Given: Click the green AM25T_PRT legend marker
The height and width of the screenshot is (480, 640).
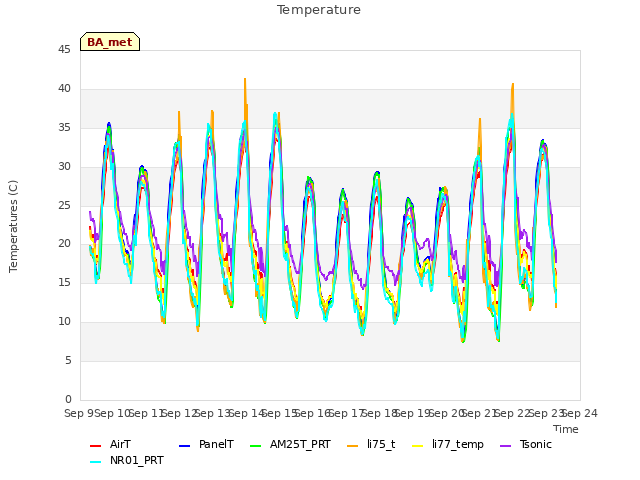Looking at the screenshot, I should click(255, 446).
